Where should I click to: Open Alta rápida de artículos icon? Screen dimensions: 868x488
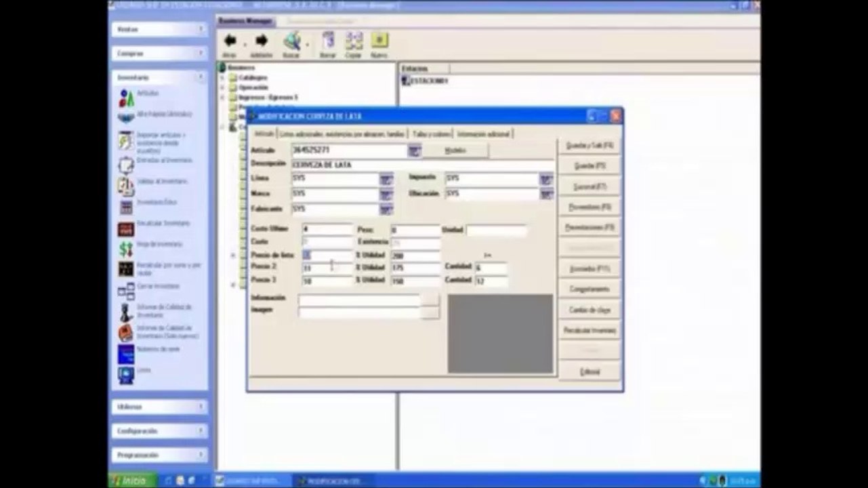126,117
